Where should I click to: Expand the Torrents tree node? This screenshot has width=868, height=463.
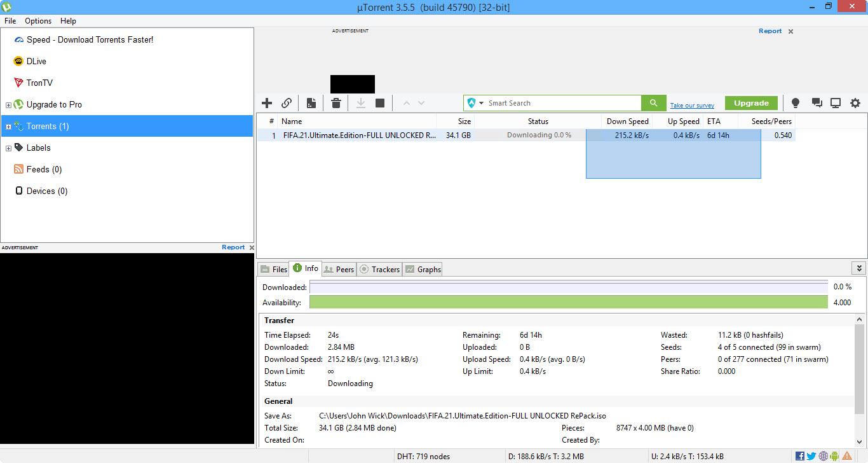tap(8, 127)
